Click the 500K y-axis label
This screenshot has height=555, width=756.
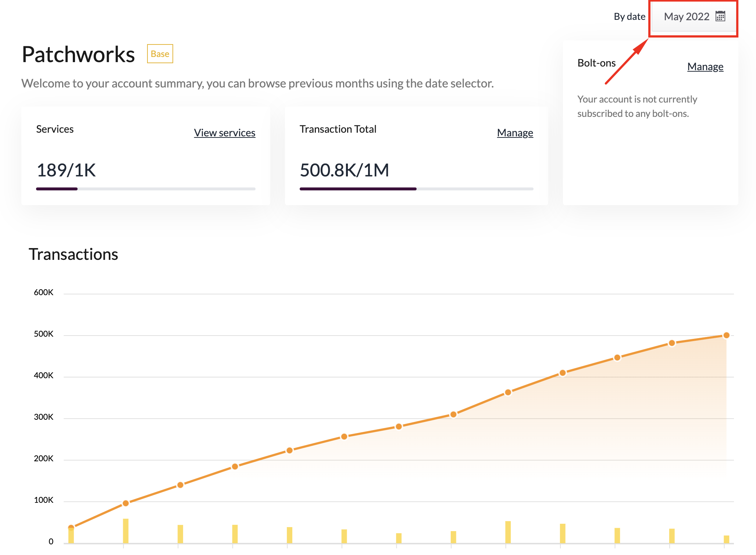click(x=43, y=334)
